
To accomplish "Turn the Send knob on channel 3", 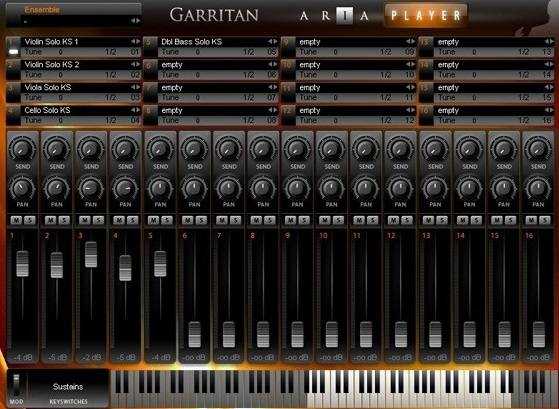I will (x=91, y=149).
